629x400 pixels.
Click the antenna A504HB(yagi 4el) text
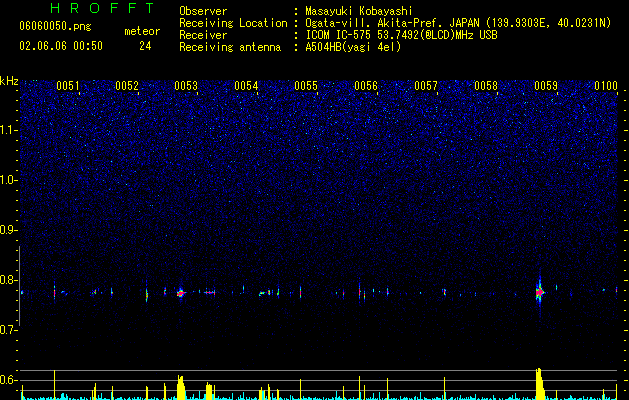click(353, 47)
